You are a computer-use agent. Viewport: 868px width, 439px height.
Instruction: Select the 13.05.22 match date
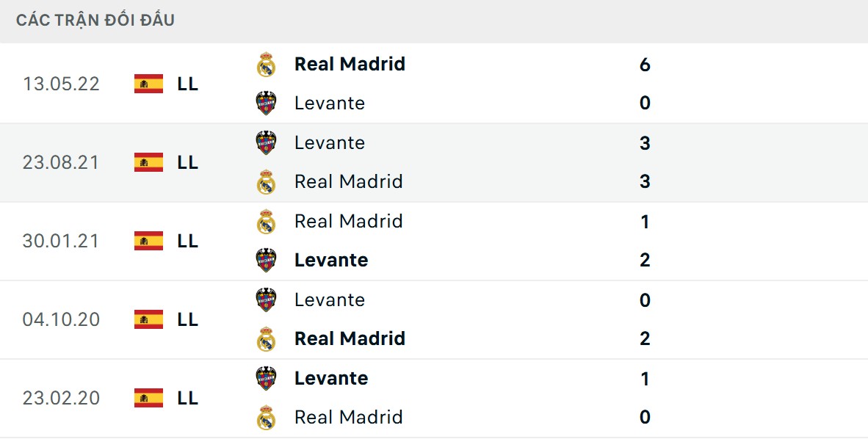[x=61, y=84]
